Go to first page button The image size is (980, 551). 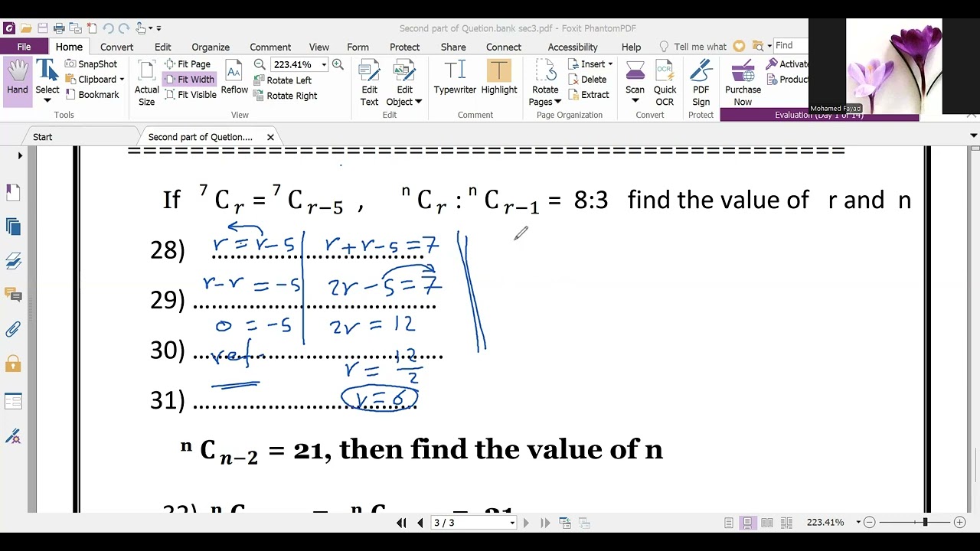pos(401,523)
